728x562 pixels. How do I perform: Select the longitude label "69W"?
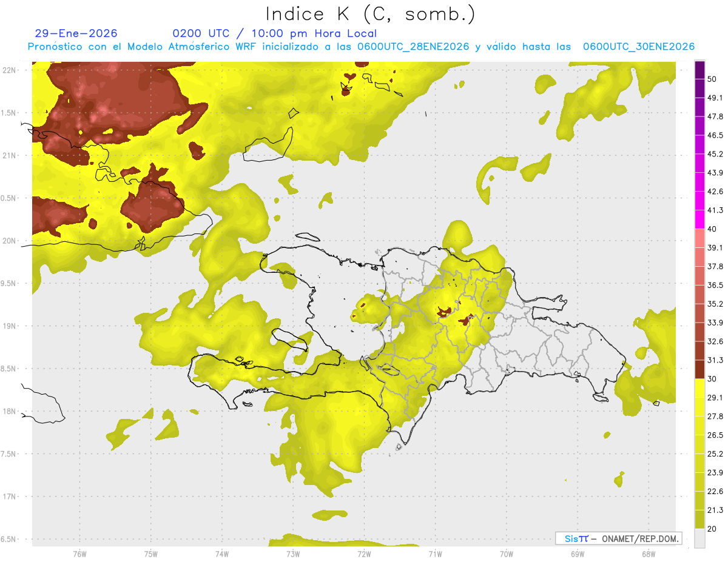pyautogui.click(x=578, y=554)
